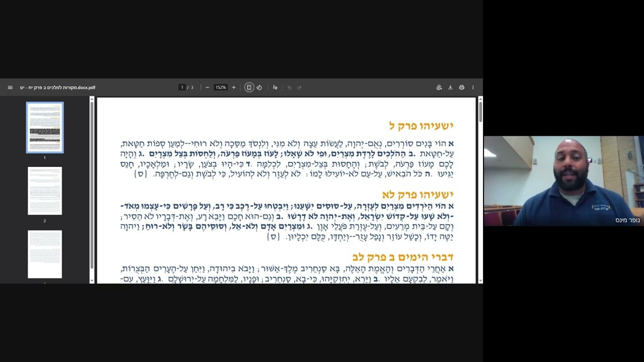
Task: Click the heading ישעיהו פרק לא
Action: click(x=418, y=195)
